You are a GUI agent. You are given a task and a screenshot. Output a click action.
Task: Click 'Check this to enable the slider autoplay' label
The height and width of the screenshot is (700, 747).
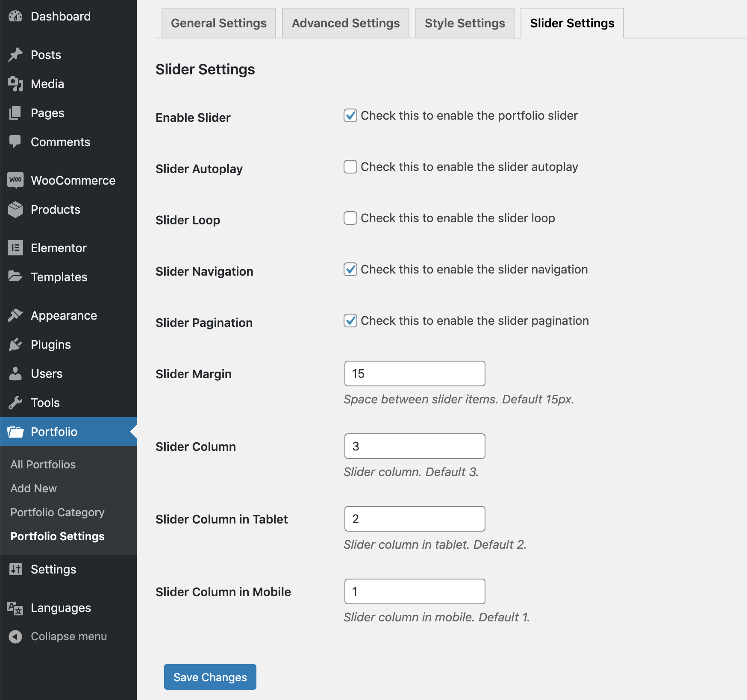click(469, 167)
